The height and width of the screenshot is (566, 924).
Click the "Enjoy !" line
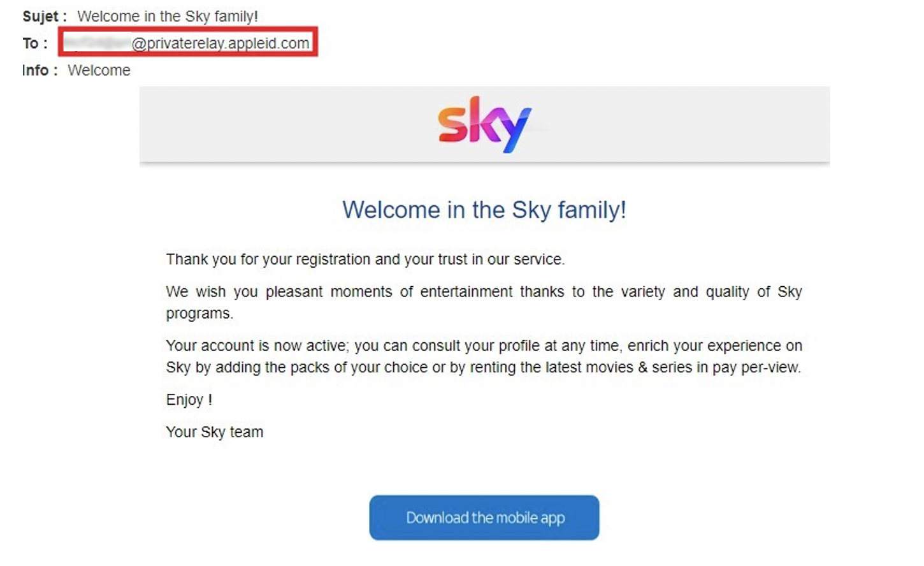(x=189, y=400)
